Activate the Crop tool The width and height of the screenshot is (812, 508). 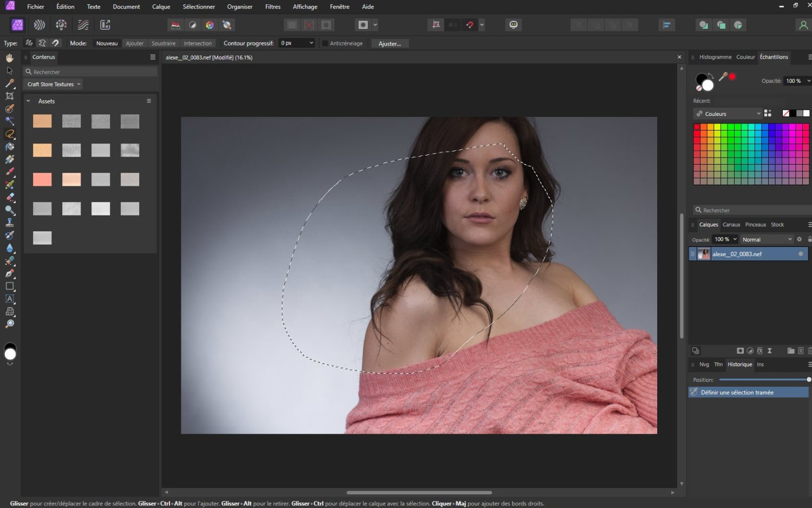(x=9, y=96)
